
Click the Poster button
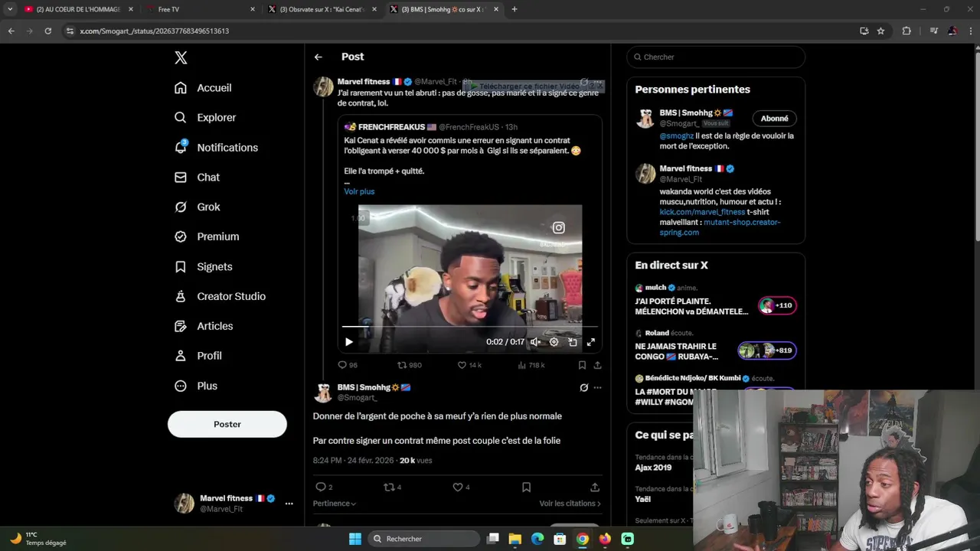pyautogui.click(x=227, y=424)
